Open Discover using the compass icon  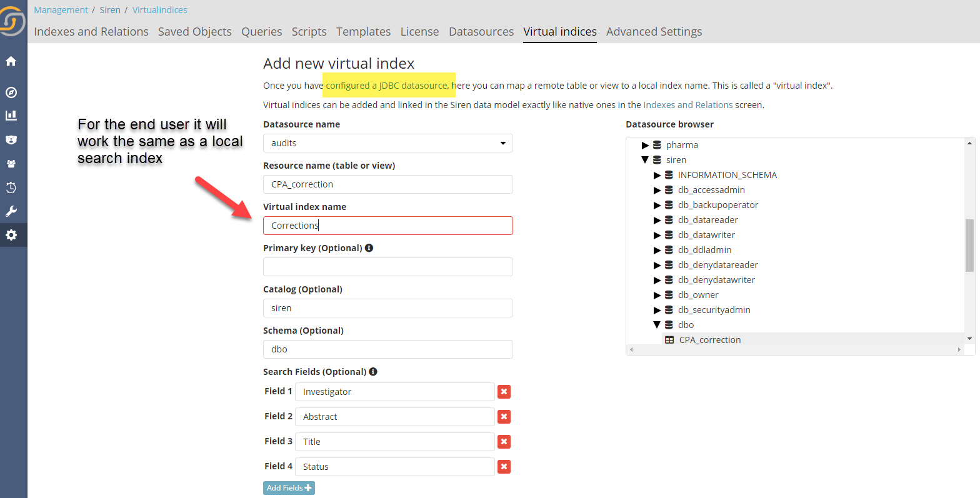point(11,92)
